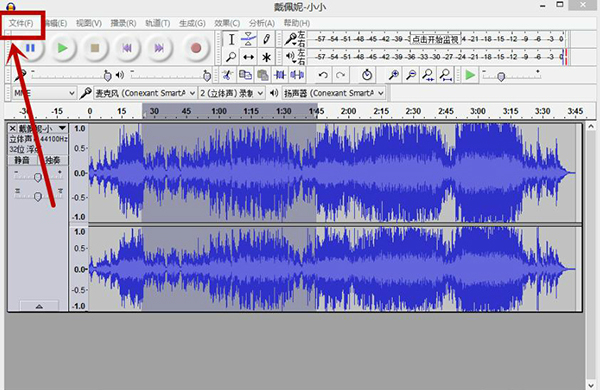Click the Paste icon
The height and width of the screenshot is (390, 600).
pyautogui.click(x=262, y=75)
